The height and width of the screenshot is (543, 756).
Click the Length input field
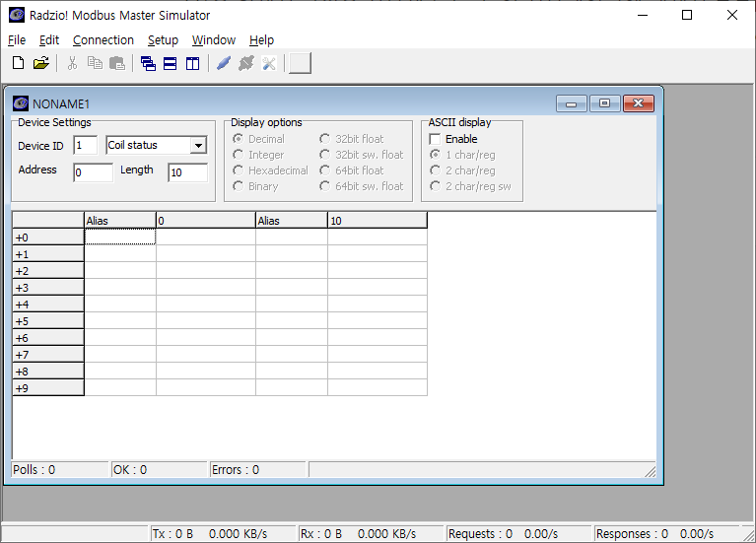coord(188,172)
